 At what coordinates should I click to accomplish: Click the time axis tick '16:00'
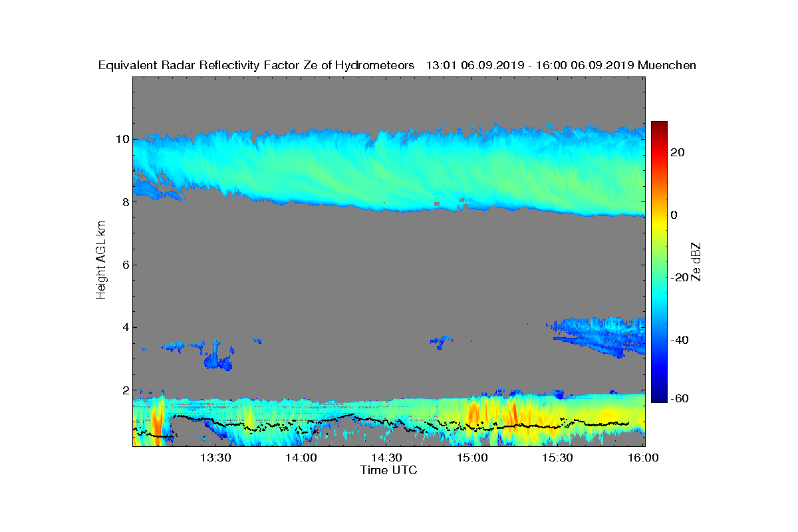coord(644,458)
